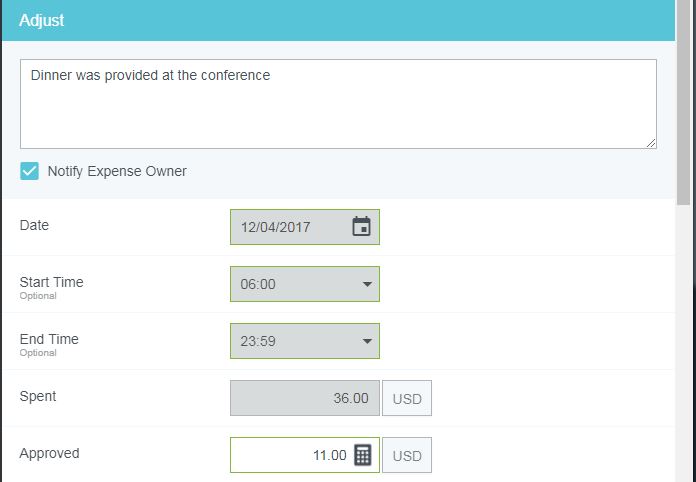Screen dimensions: 696x482
Task: Click the USD currency box beside Spent
Action: pyautogui.click(x=407, y=398)
